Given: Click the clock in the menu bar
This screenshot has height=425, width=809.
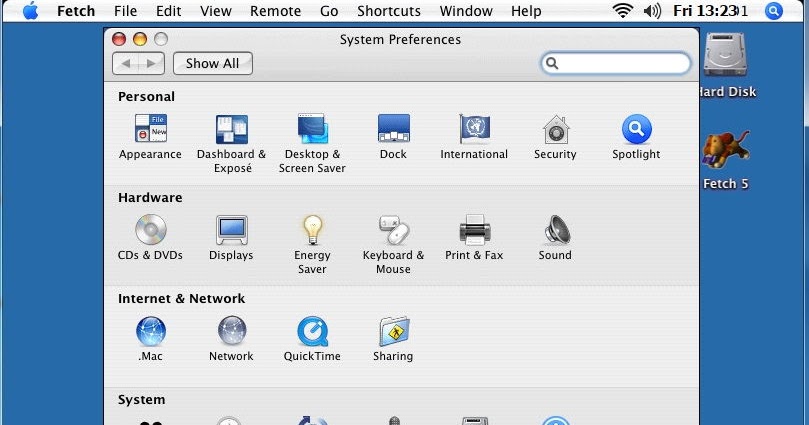Looking at the screenshot, I should point(710,11).
